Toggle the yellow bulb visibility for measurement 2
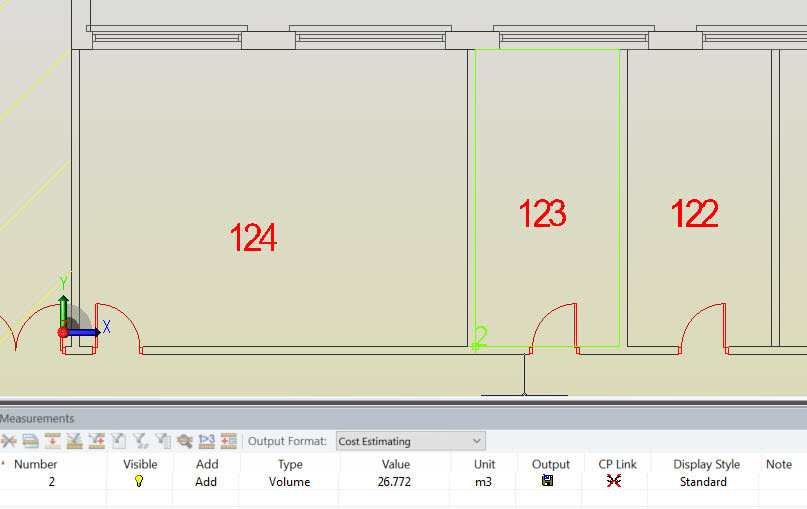The width and height of the screenshot is (807, 509). point(138,481)
